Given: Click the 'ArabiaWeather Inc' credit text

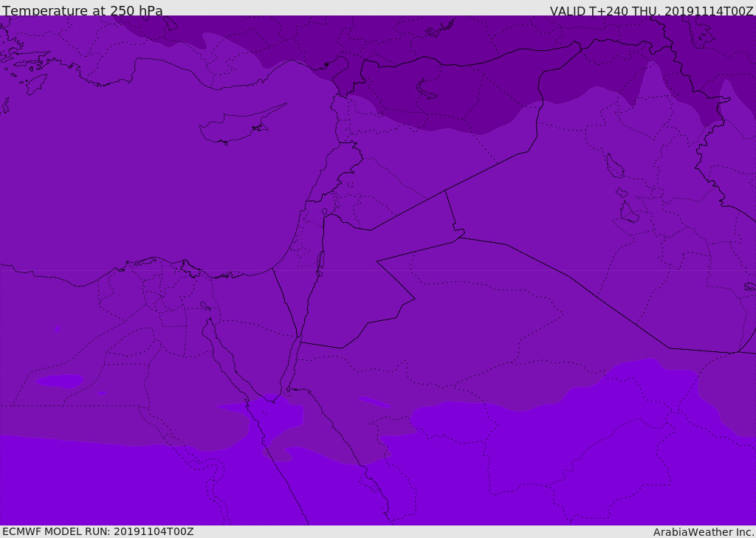Looking at the screenshot, I should pos(704,532).
